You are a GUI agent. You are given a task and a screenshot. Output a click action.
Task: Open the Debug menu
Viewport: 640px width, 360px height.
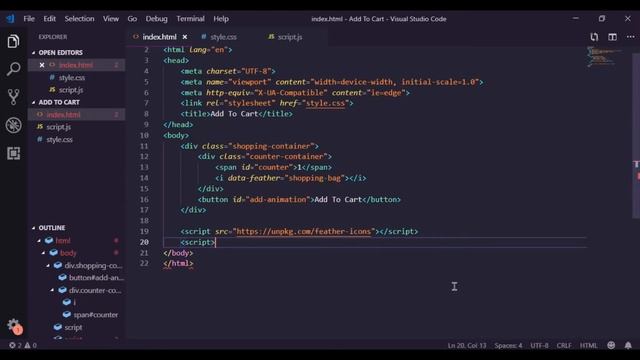(156, 19)
